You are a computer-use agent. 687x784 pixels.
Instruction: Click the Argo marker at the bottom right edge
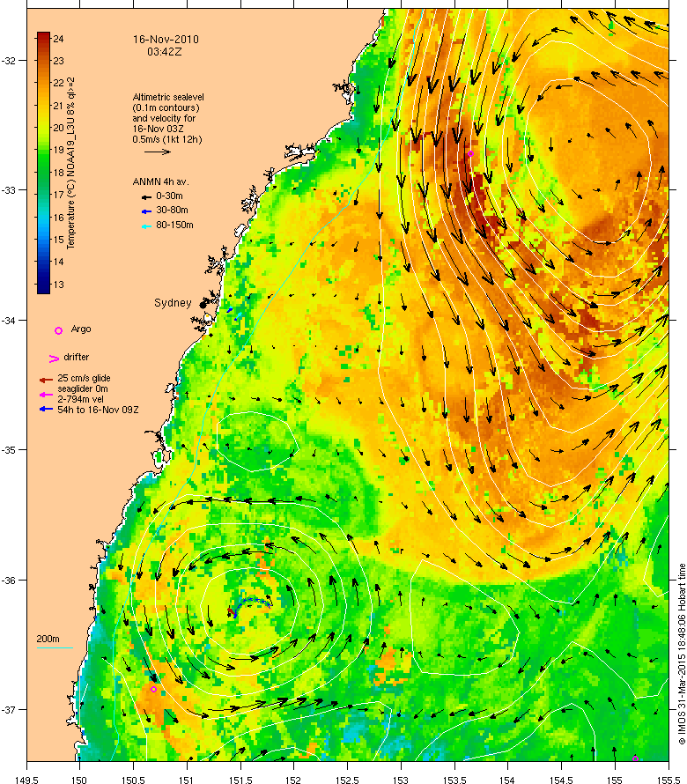coord(636,758)
